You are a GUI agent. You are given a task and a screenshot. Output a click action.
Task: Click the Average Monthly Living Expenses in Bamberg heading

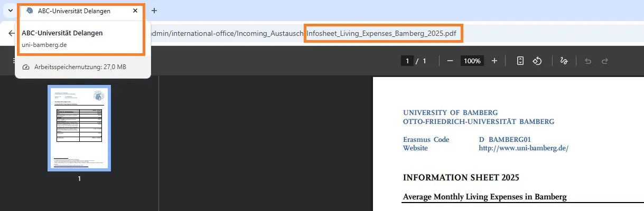point(485,197)
